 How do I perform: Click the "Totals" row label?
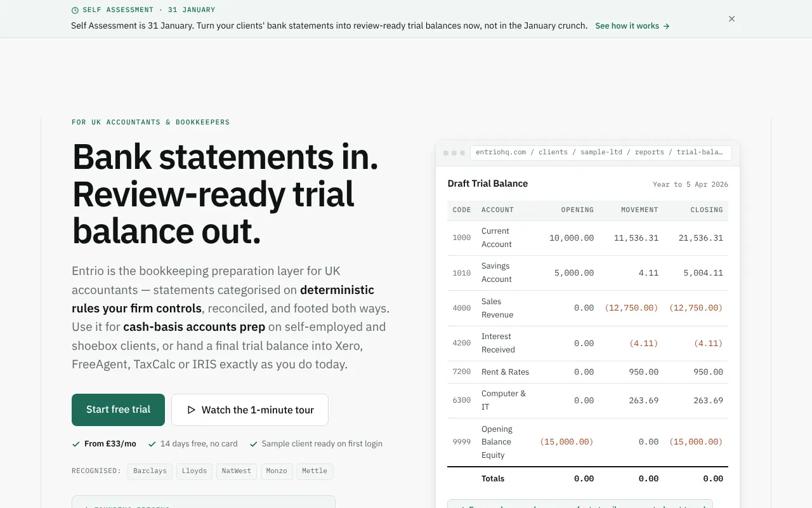click(493, 479)
